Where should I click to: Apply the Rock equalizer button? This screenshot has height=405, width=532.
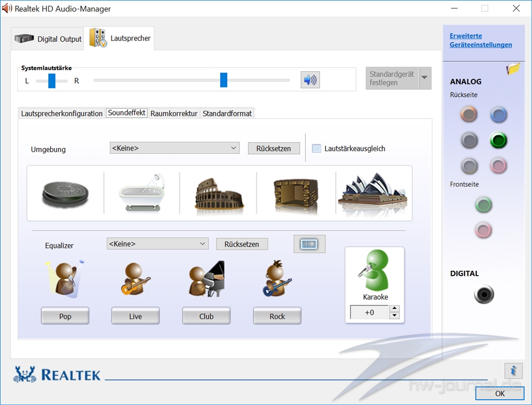pos(277,316)
